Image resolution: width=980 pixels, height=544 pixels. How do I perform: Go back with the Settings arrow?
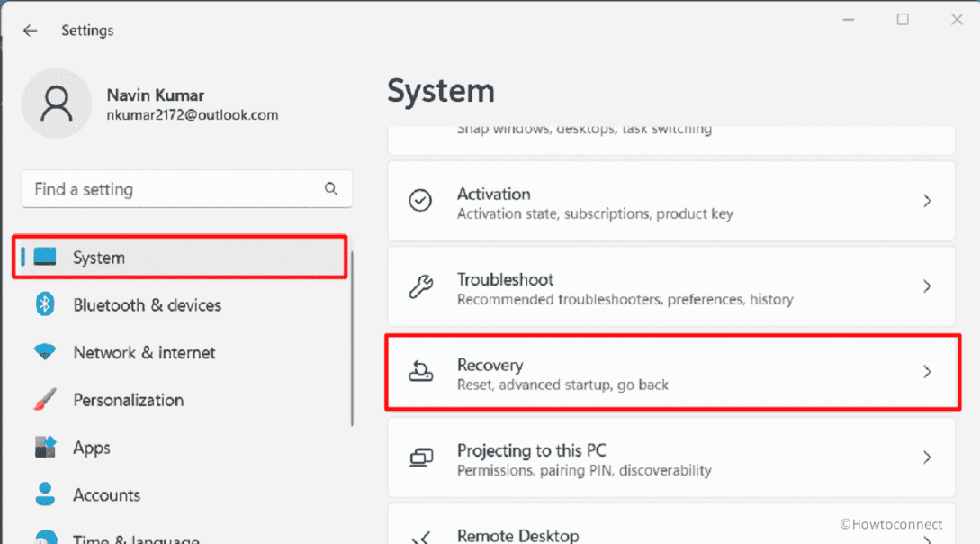pyautogui.click(x=30, y=30)
